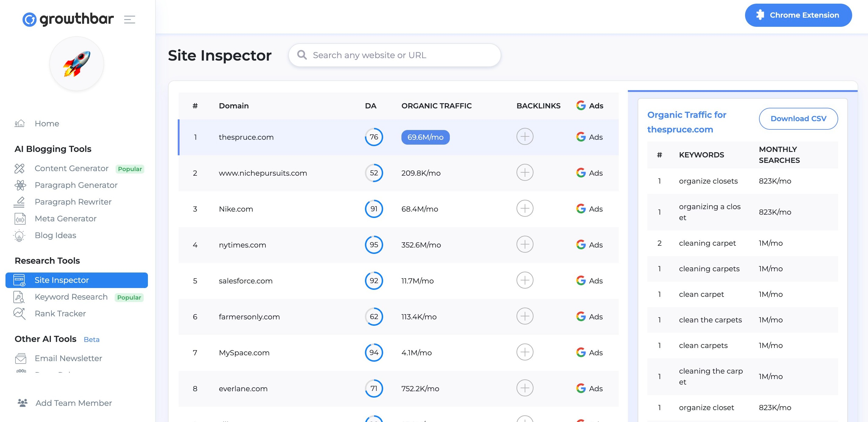Screen dimensions: 868x422
Task: Click DA score 76 circle for thespruce.com
Action: click(x=374, y=137)
